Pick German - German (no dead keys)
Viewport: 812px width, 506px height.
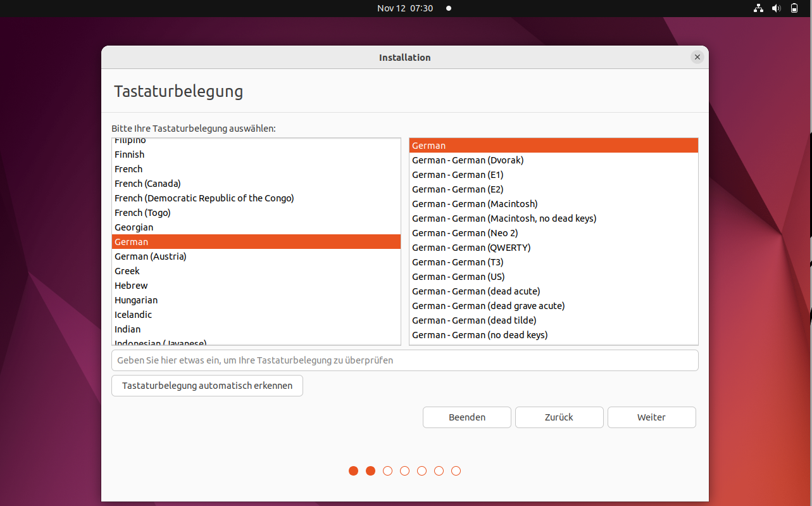pos(480,335)
